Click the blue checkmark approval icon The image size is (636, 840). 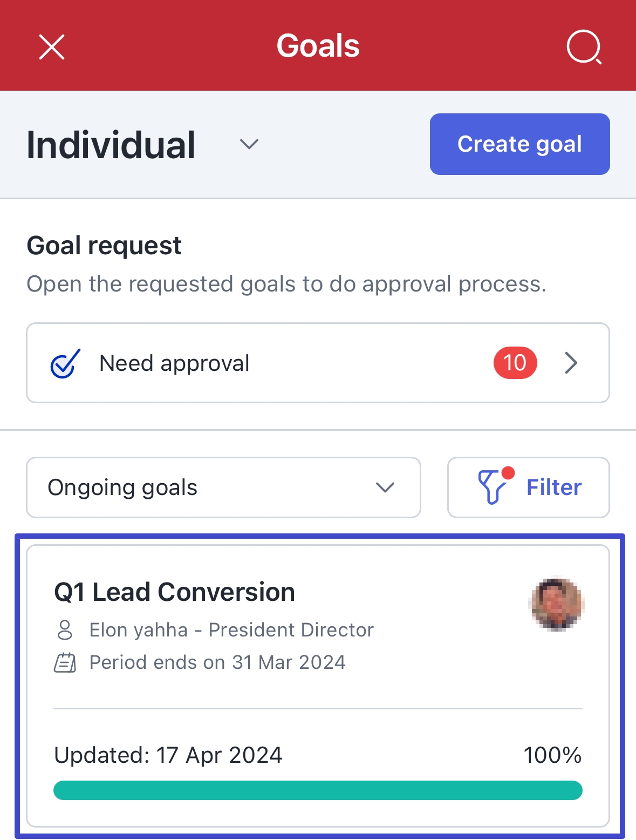point(65,363)
